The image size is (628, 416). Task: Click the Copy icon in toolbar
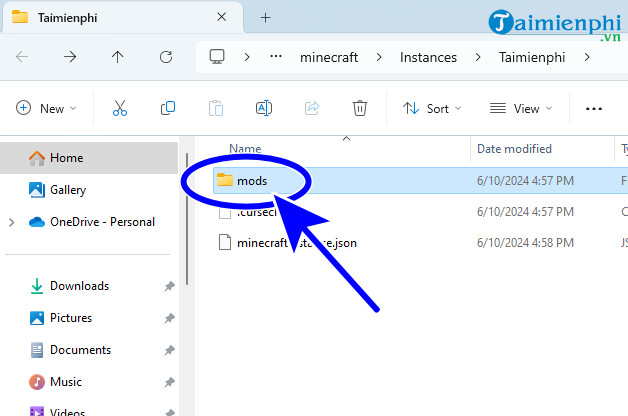click(x=168, y=108)
